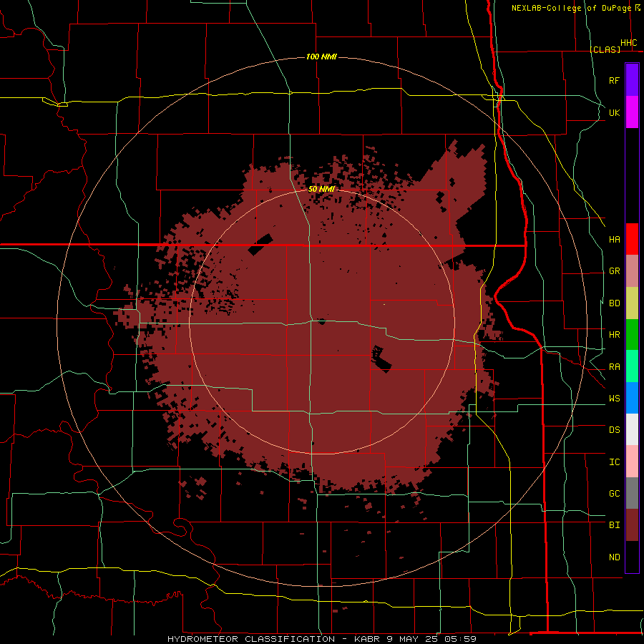The height and width of the screenshot is (644, 644).
Task: Click the HHC product label
Action: [x=629, y=43]
